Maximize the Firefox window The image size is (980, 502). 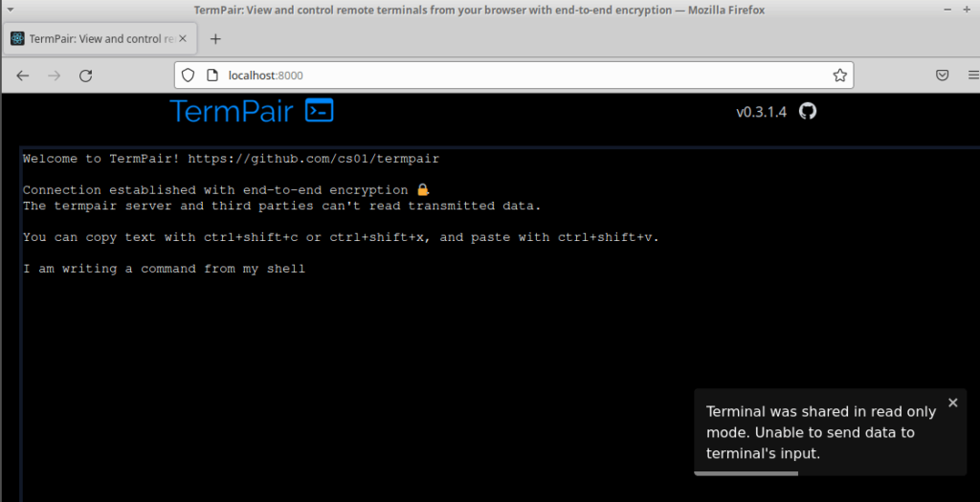(967, 10)
